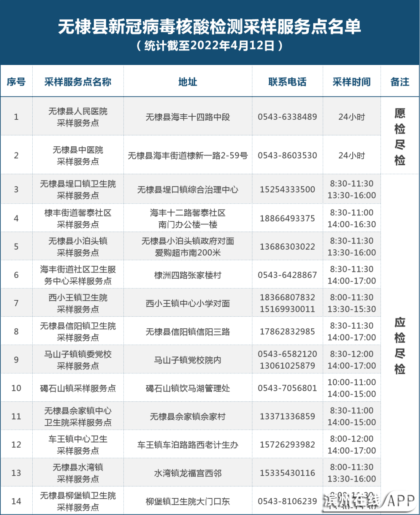Click address 棣洲四路张家楼村
Viewport: 420px width, 515px height.
187,275
